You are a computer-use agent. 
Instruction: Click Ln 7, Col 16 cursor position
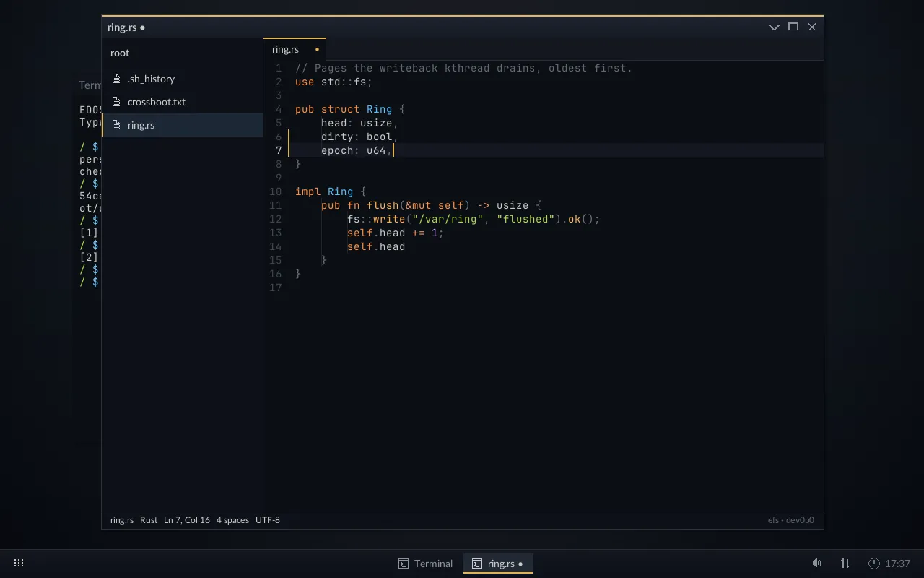click(187, 520)
